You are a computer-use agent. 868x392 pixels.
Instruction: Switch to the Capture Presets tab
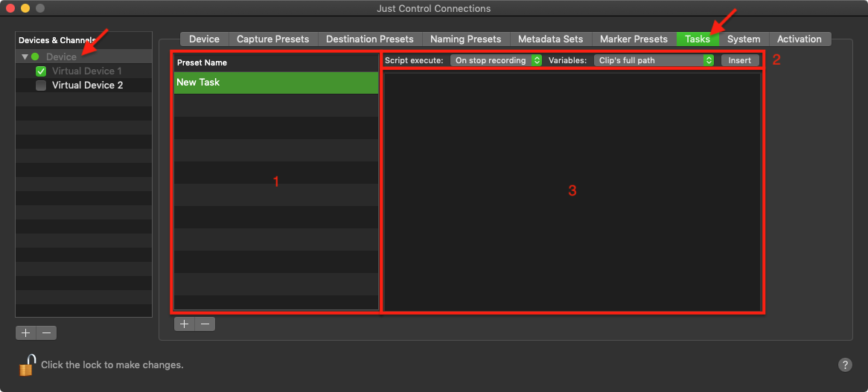point(273,39)
